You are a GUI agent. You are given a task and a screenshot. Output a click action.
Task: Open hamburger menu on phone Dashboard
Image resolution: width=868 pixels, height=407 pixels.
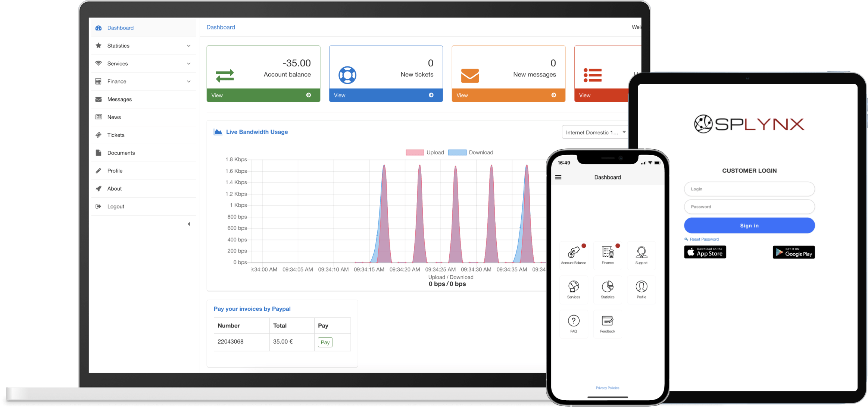click(558, 177)
